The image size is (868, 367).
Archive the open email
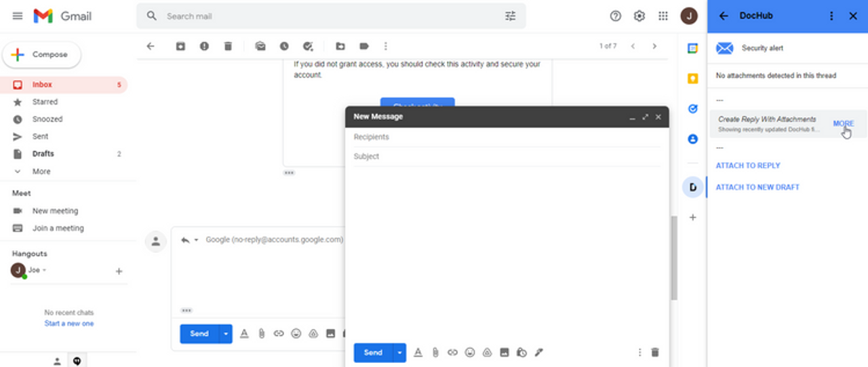tap(180, 46)
